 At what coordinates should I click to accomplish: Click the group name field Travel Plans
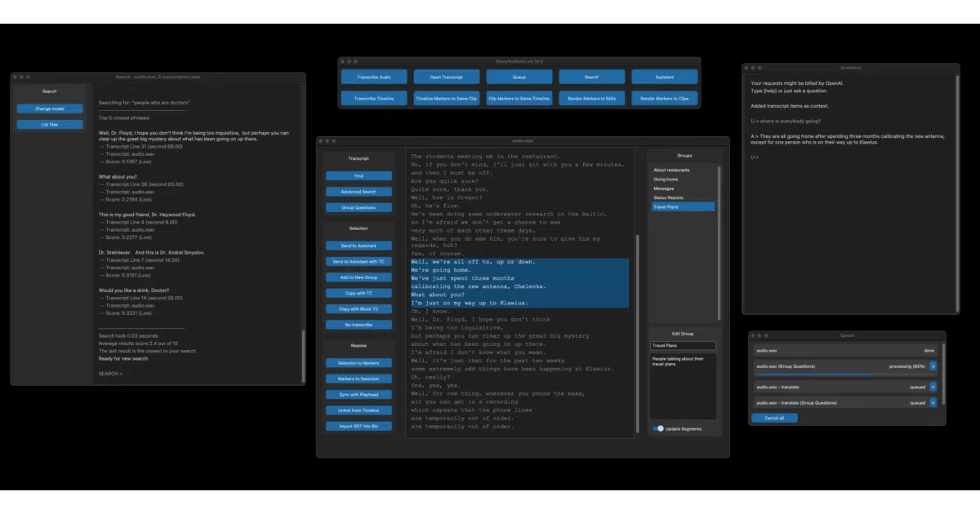coord(683,346)
